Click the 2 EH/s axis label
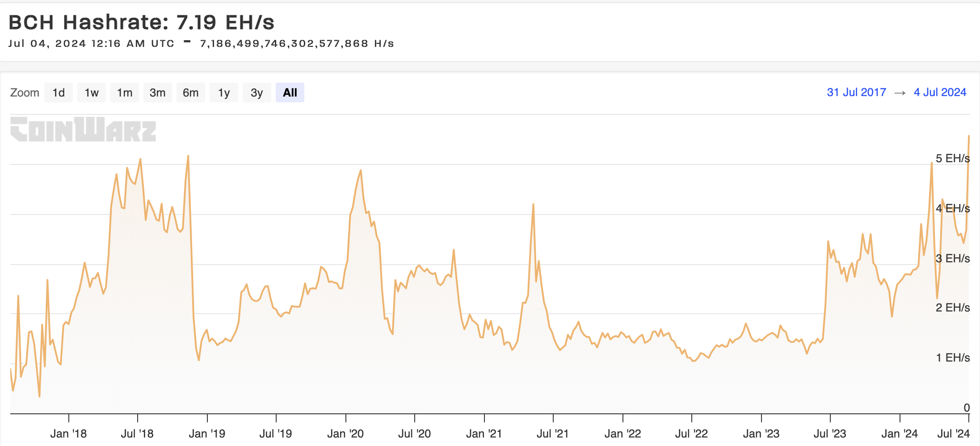Image resolution: width=980 pixels, height=446 pixels. [x=953, y=307]
